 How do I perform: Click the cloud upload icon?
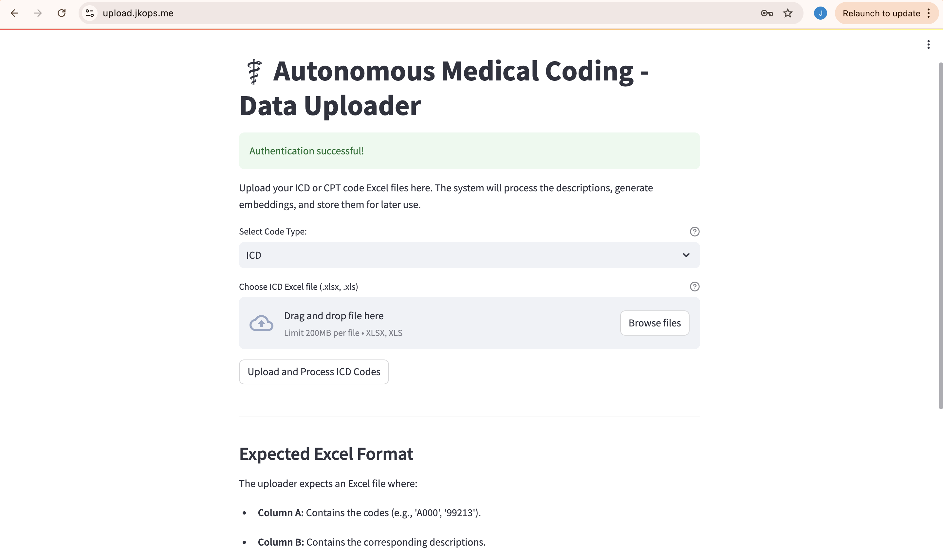(x=261, y=323)
